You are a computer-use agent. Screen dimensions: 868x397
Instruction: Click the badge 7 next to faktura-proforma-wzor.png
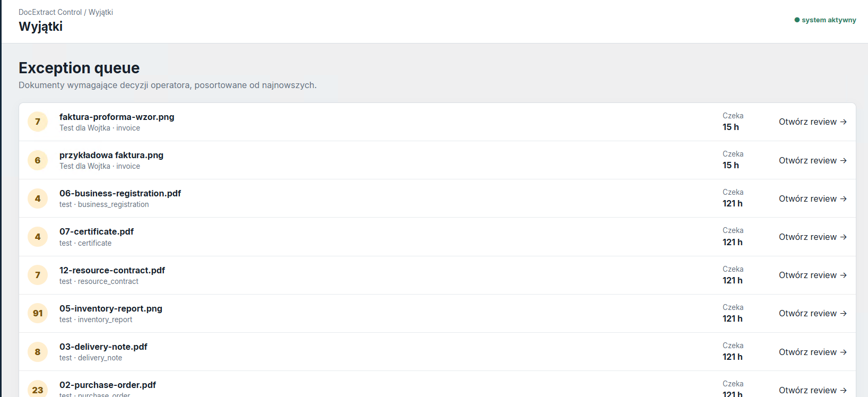(x=38, y=122)
